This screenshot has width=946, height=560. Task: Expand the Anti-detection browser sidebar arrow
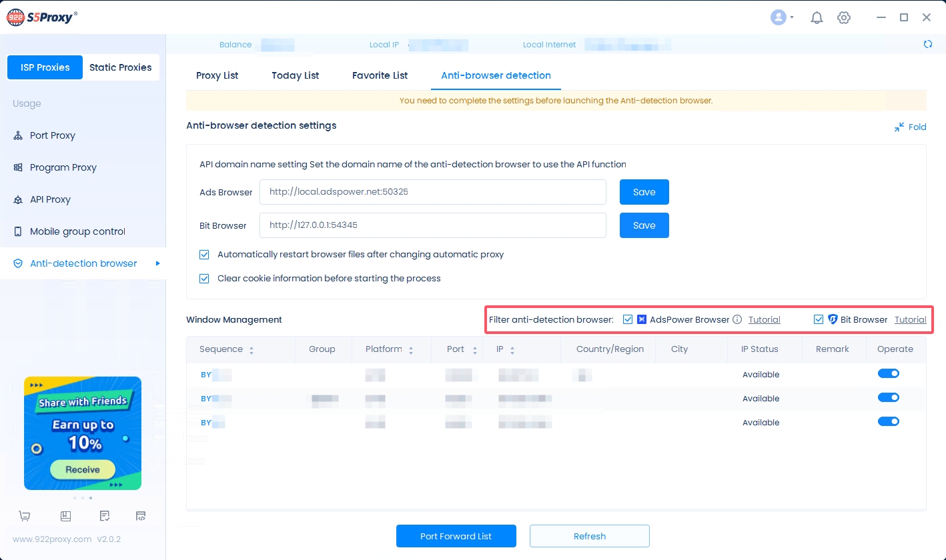[x=157, y=263]
